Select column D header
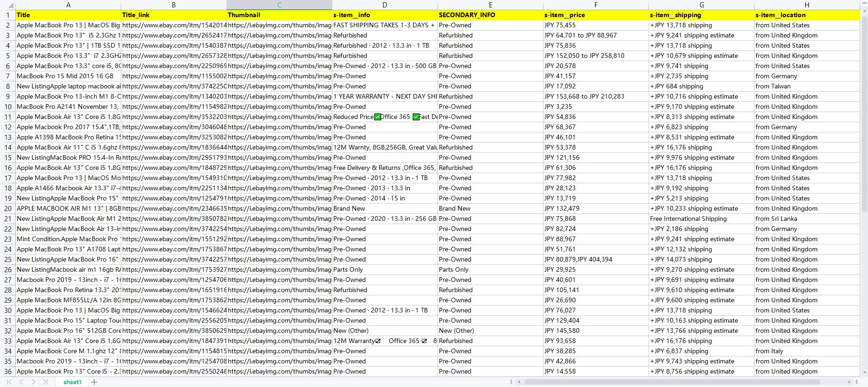 [x=385, y=5]
